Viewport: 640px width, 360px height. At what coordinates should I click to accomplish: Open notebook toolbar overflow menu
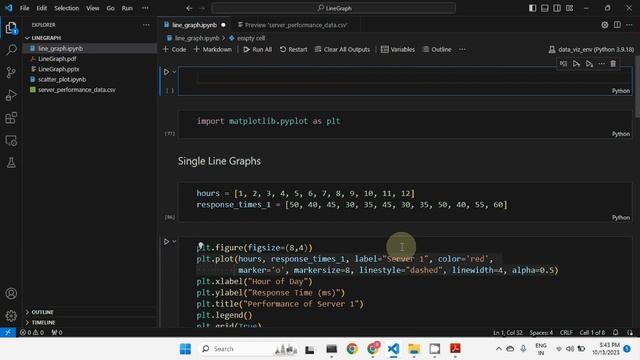pyautogui.click(x=462, y=49)
